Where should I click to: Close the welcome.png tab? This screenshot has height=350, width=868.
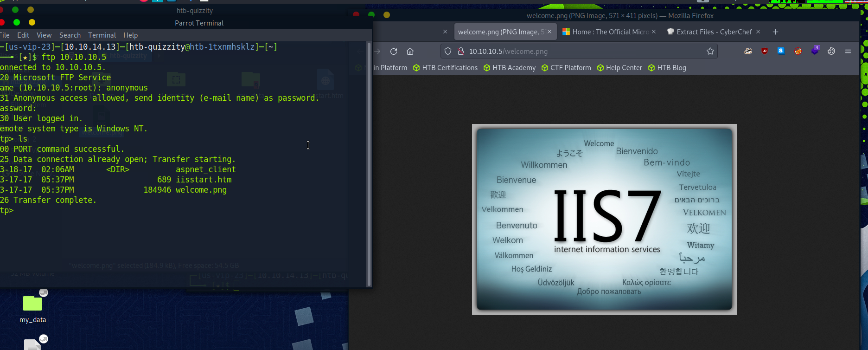[549, 32]
